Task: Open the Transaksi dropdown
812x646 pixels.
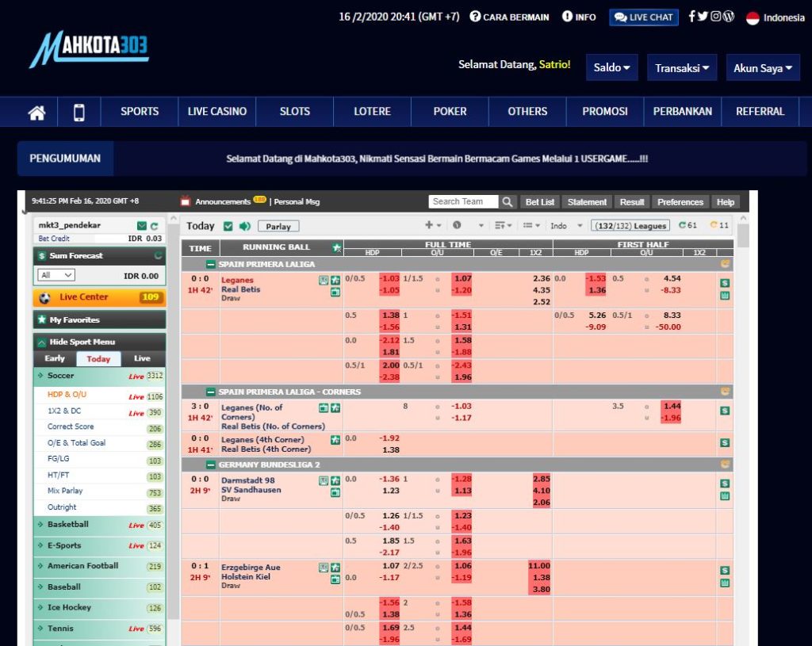Action: coord(682,68)
